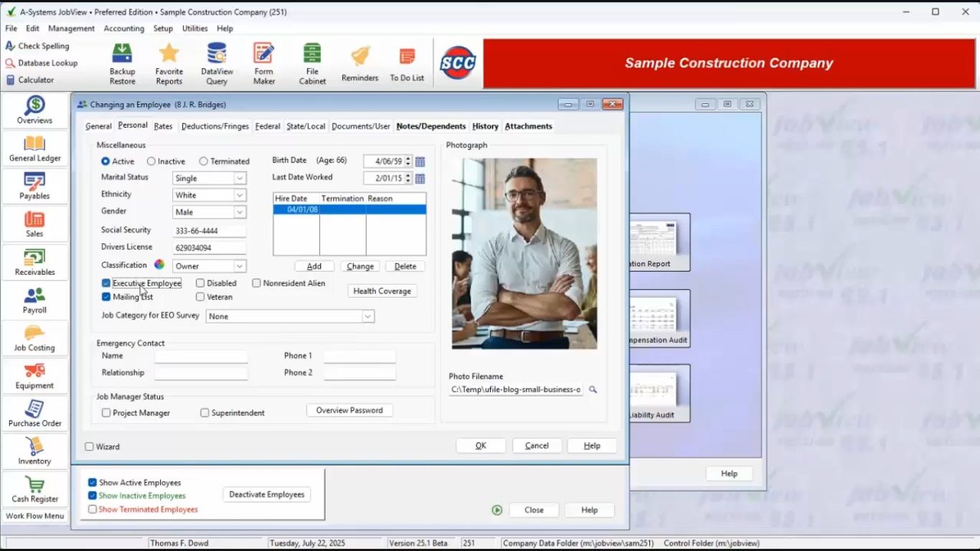Viewport: 980px width, 551px height.
Task: Open the Backup Restore tool
Action: 122,62
